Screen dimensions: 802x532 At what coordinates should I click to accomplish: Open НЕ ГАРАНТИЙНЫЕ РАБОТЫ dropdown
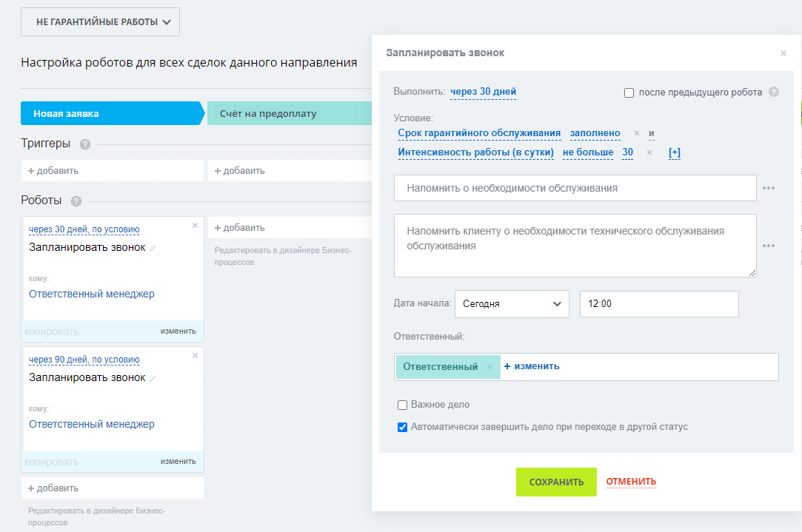tap(101, 22)
